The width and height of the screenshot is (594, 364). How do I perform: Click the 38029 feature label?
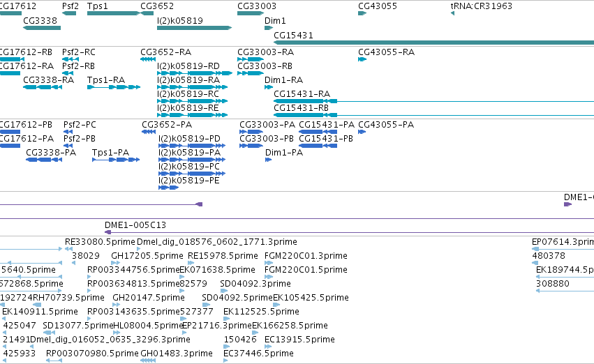86,256
